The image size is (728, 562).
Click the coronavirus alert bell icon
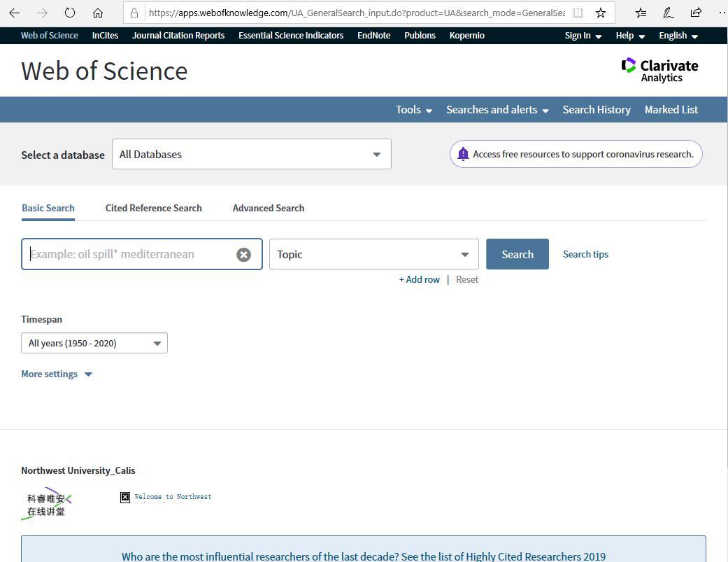(462, 153)
